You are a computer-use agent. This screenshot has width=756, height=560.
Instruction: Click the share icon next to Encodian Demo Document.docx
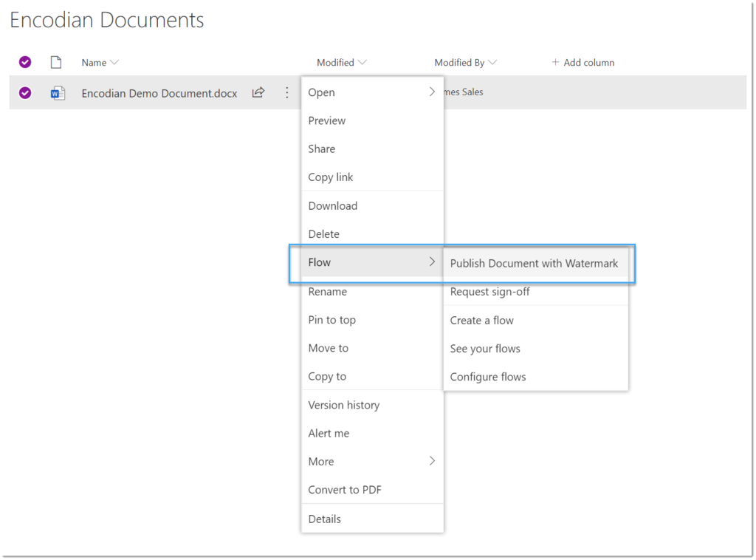click(x=258, y=92)
